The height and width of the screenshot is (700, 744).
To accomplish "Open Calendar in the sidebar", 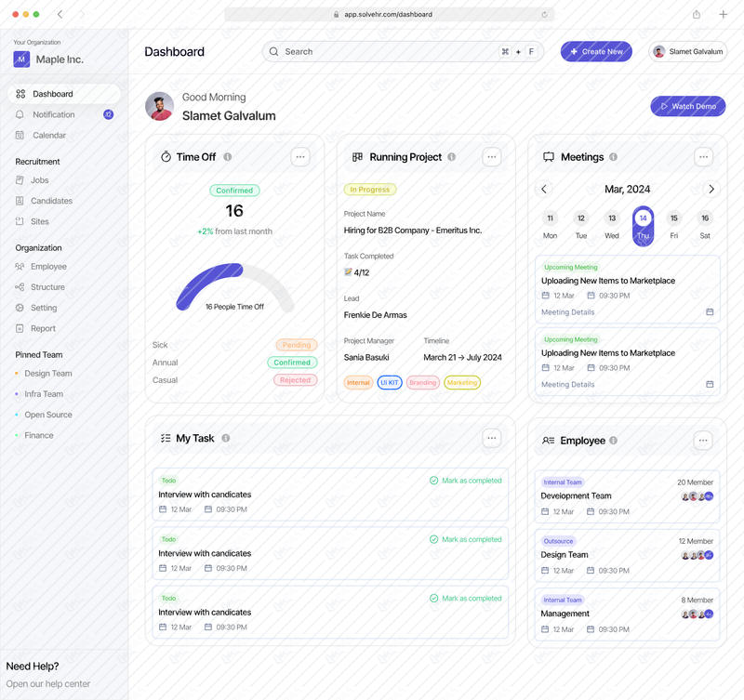I will pos(64,135).
